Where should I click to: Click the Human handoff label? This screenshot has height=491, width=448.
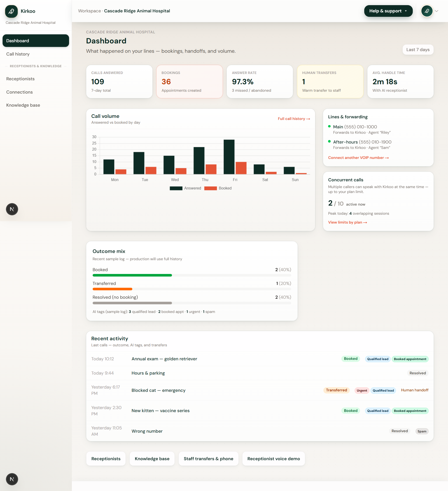click(x=415, y=390)
